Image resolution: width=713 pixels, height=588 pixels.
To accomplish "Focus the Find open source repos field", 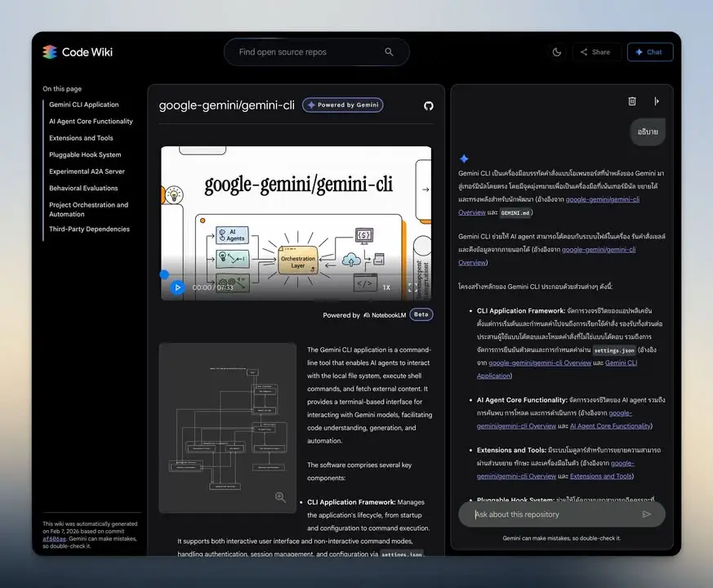I will (x=317, y=51).
